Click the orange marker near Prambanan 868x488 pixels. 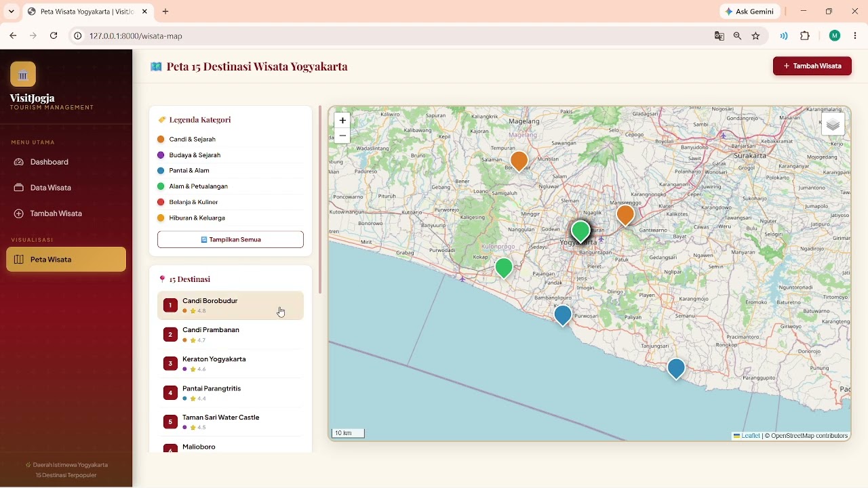pyautogui.click(x=625, y=216)
